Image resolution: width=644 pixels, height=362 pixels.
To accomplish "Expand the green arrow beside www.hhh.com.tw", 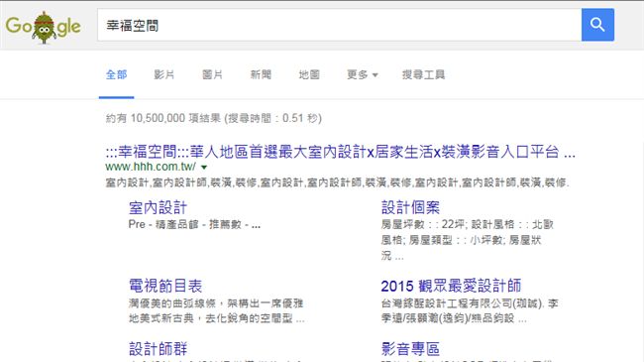I will [204, 168].
